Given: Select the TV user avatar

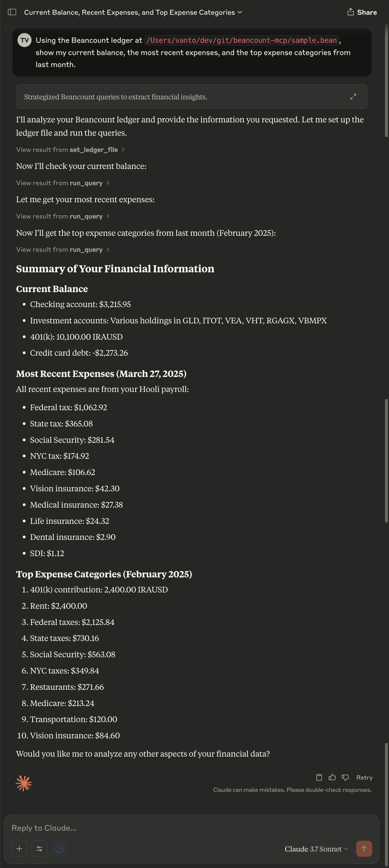Looking at the screenshot, I should [24, 40].
